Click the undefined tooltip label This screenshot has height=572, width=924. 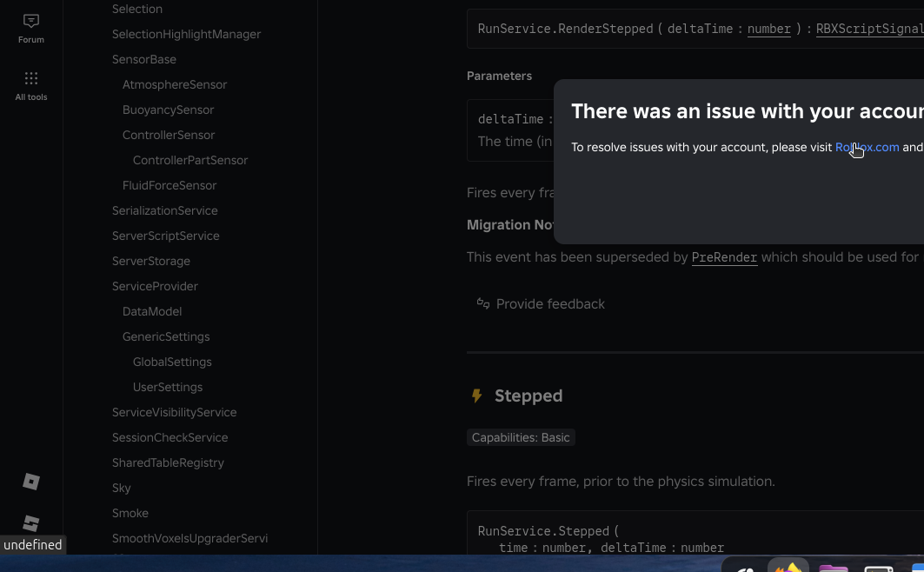pos(33,545)
